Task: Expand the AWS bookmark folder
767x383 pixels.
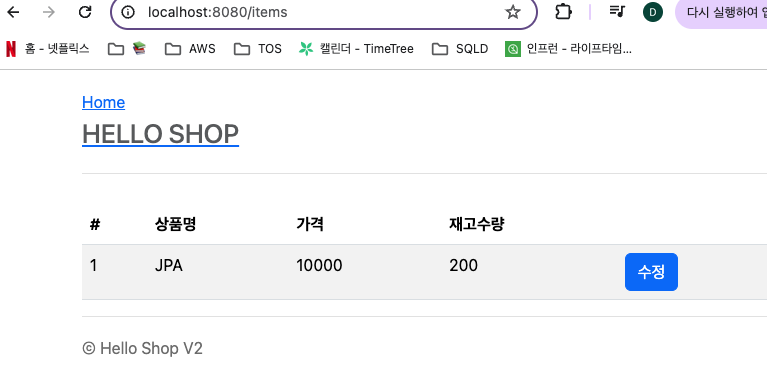Action: (x=190, y=49)
